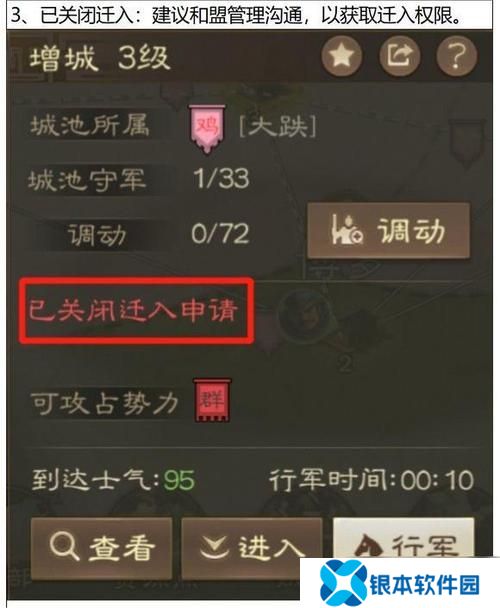Screen dimensions: 500x608
Task: Click the 进入 enter button
Action: coord(252,547)
